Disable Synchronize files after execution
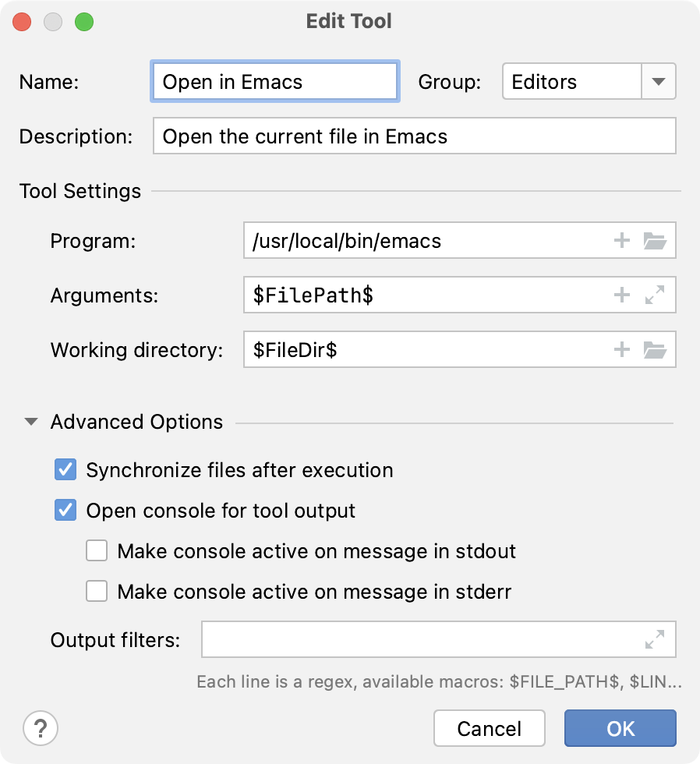Viewport: 700px width, 764px height. [x=65, y=470]
